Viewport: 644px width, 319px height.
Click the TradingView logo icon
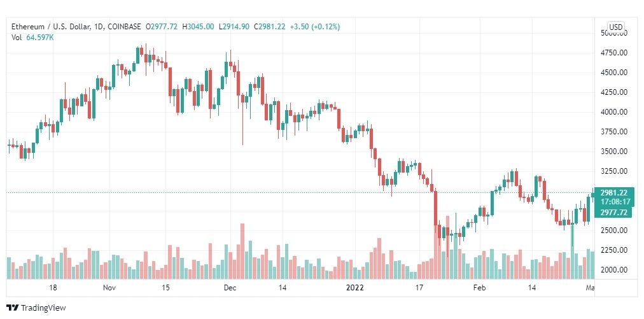tap(13, 308)
